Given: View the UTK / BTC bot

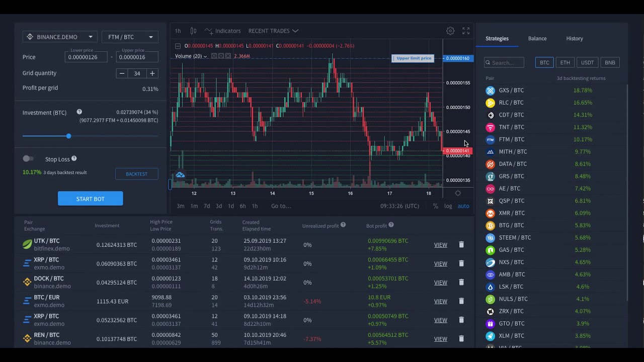Looking at the screenshot, I should (x=441, y=245).
